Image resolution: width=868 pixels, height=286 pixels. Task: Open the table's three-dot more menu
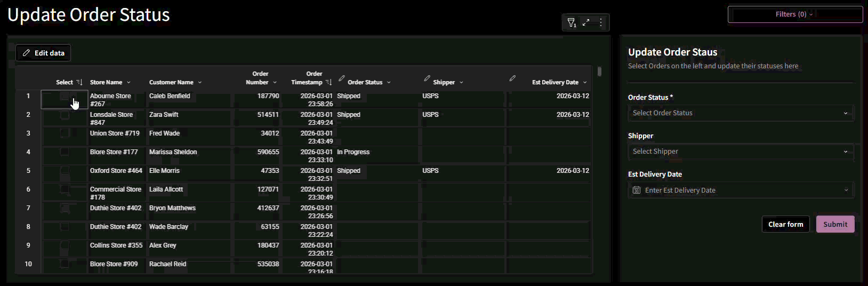coord(601,22)
